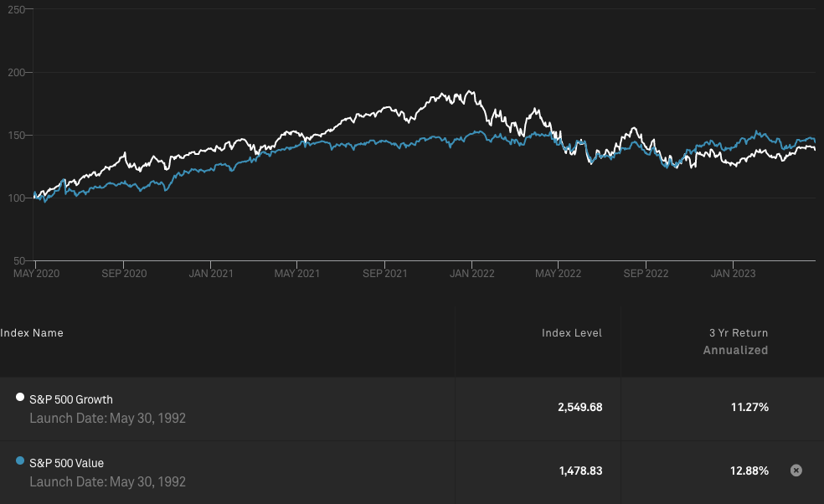This screenshot has height=504, width=824.
Task: Click the SEP 2022 x-axis label
Action: click(x=646, y=274)
